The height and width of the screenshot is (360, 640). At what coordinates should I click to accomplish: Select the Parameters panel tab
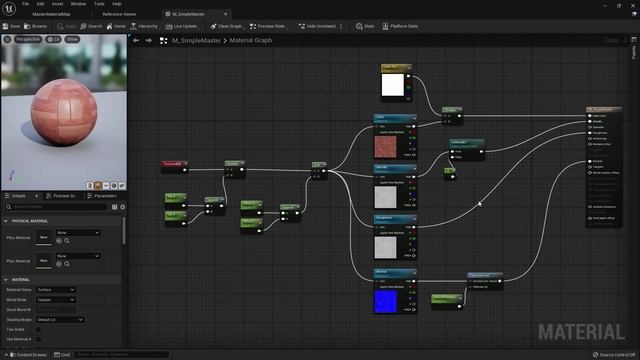(102, 196)
